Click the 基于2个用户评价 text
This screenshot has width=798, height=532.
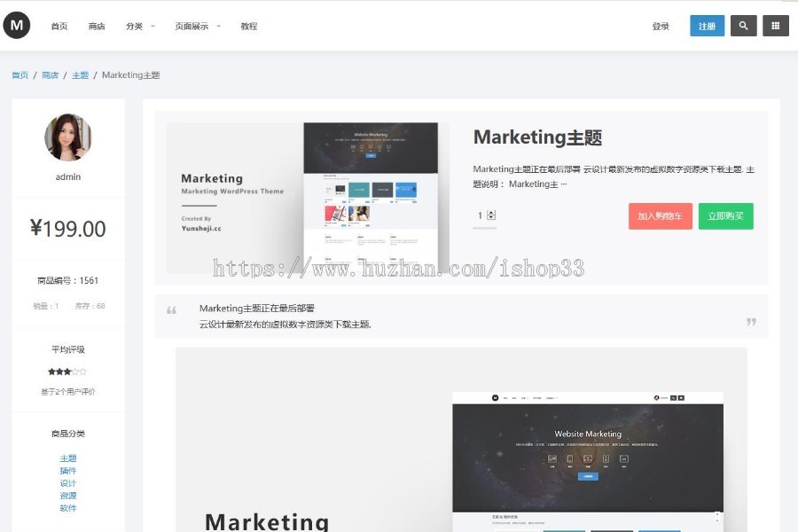coord(68,392)
